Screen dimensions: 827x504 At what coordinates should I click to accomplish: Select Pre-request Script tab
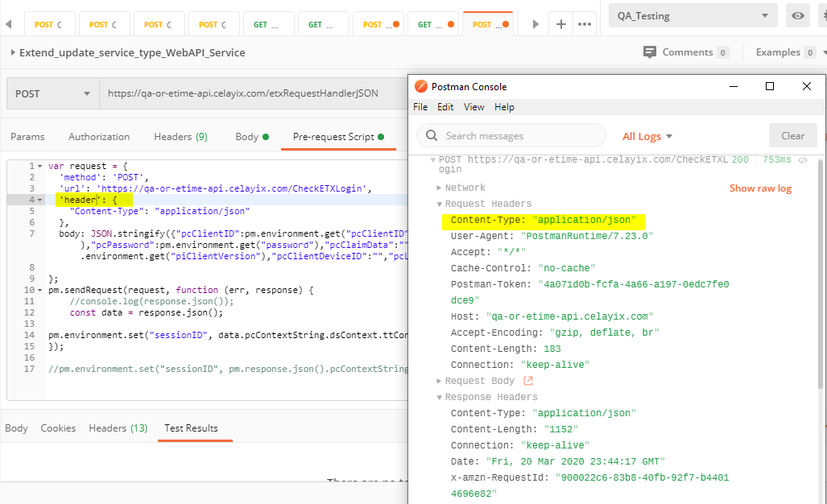[338, 137]
